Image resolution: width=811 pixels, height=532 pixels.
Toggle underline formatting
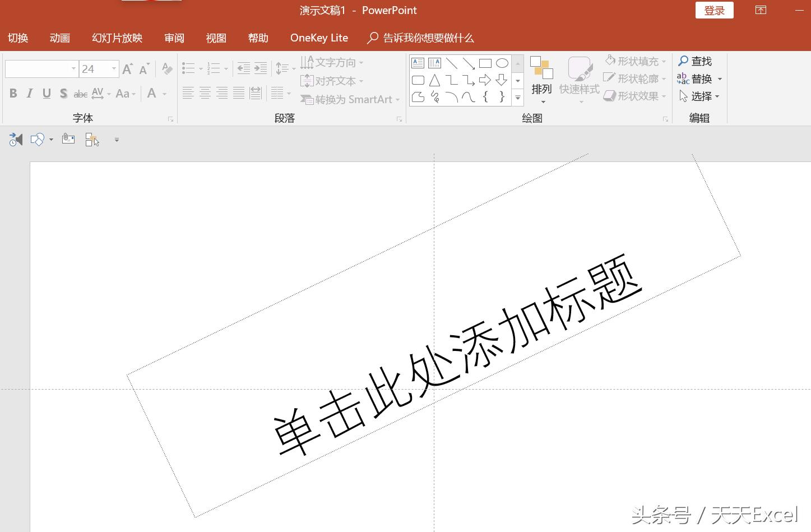pyautogui.click(x=46, y=93)
